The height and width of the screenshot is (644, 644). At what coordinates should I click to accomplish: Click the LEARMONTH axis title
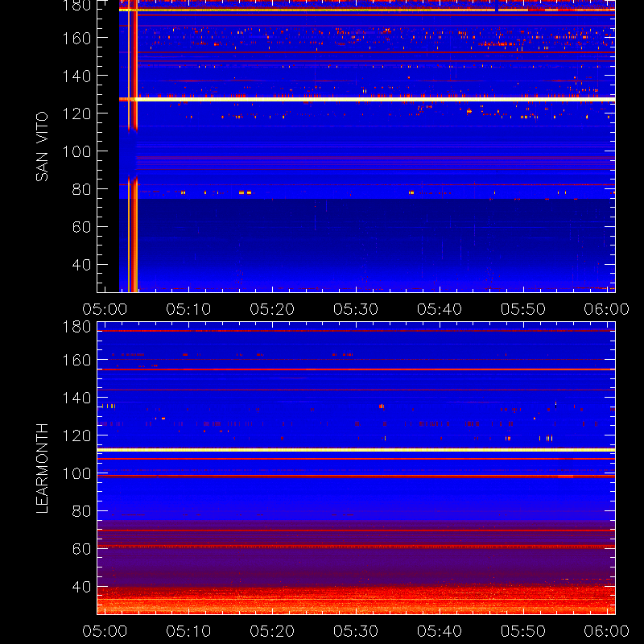pos(42,469)
